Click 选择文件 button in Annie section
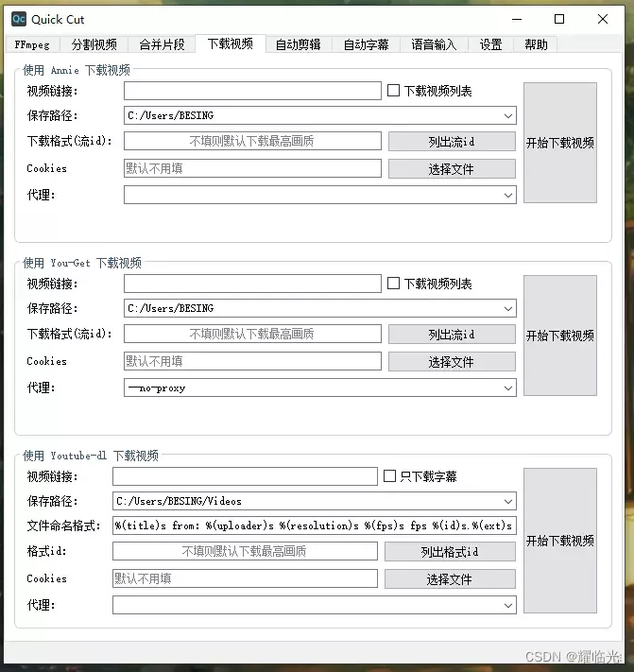This screenshot has width=634, height=672. [x=452, y=169]
